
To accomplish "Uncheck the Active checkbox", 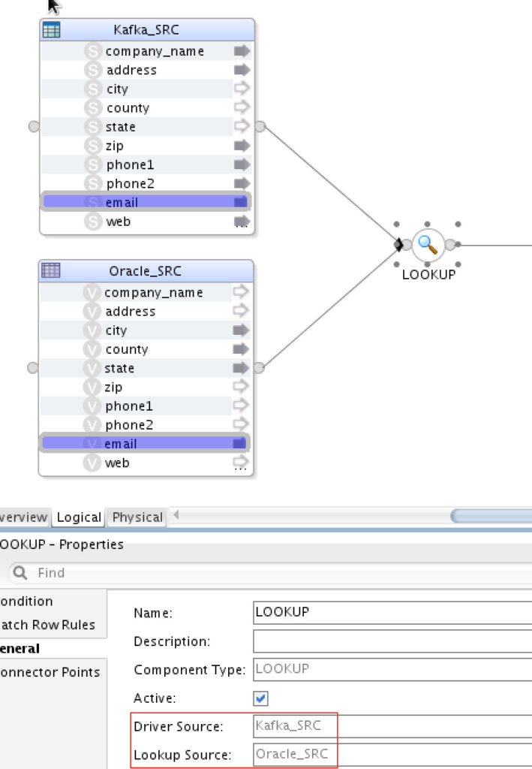I will pos(260,698).
